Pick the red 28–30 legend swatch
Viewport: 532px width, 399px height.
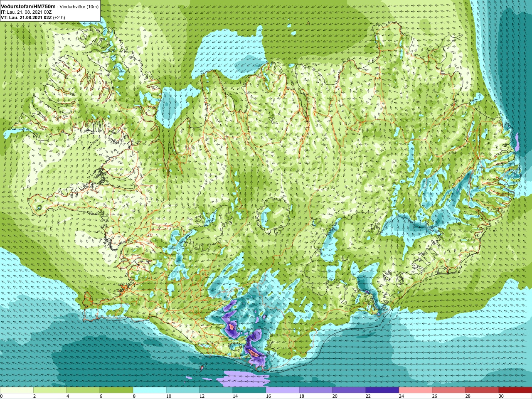pos(482,390)
